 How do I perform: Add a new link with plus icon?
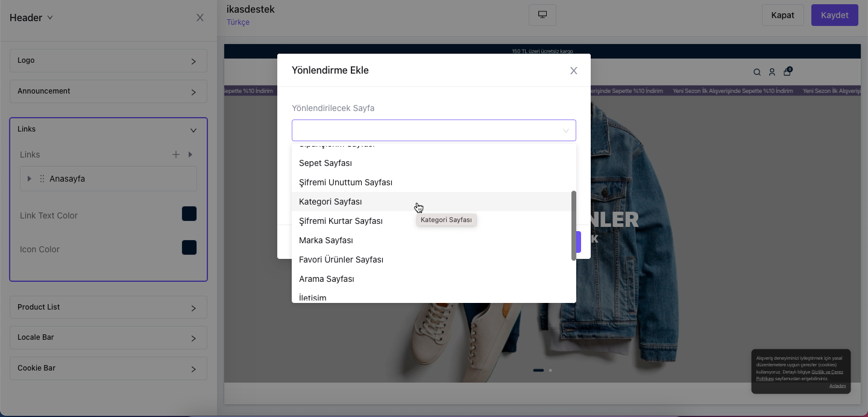point(176,154)
